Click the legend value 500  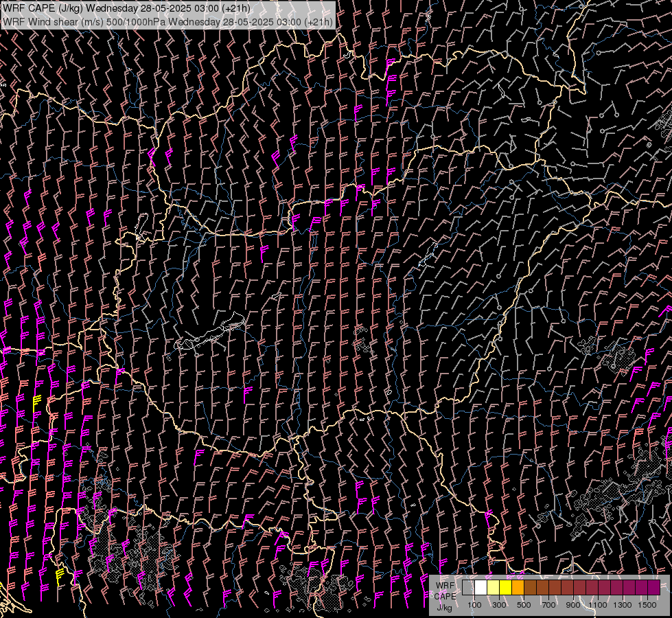pyautogui.click(x=524, y=605)
